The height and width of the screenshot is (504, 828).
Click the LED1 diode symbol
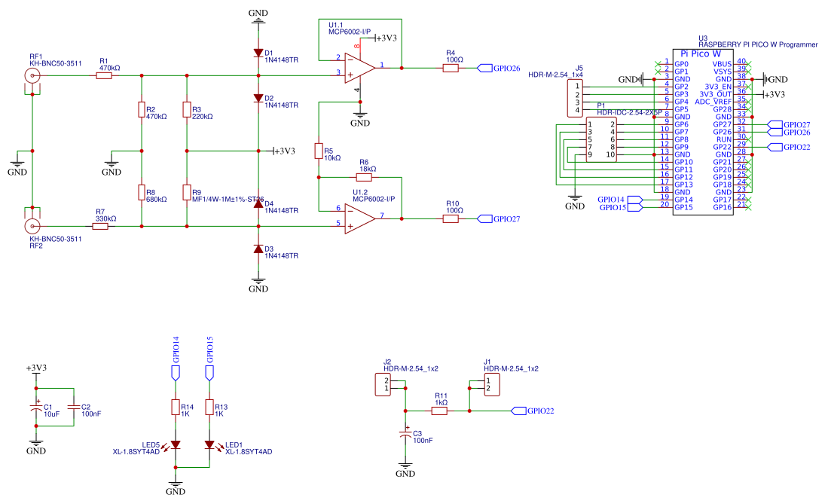tap(209, 444)
